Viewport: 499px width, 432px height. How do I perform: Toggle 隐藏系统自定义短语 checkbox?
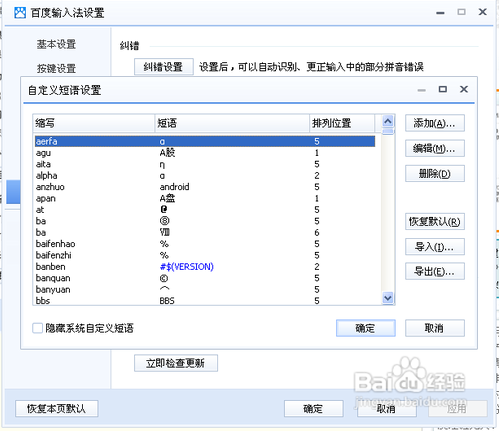click(x=37, y=328)
